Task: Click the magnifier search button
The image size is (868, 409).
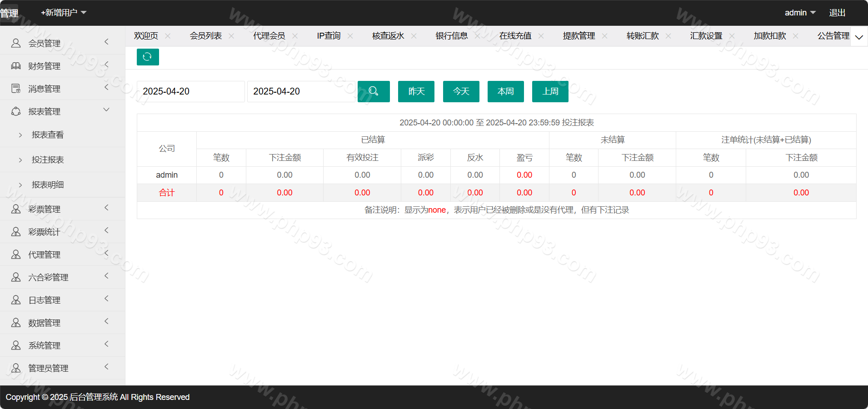Action: (374, 91)
